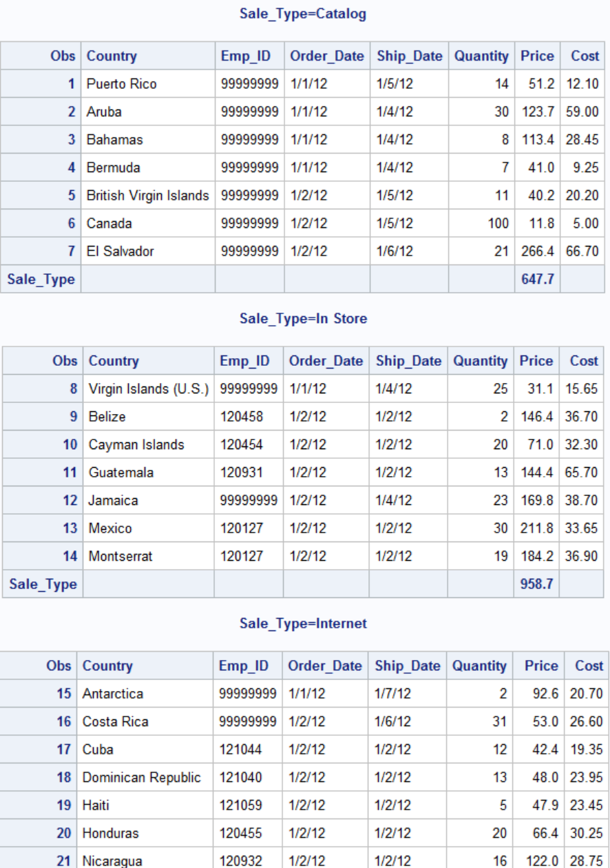610x868 pixels.
Task: Select the Sale_Type=Internet heading
Action: click(303, 623)
